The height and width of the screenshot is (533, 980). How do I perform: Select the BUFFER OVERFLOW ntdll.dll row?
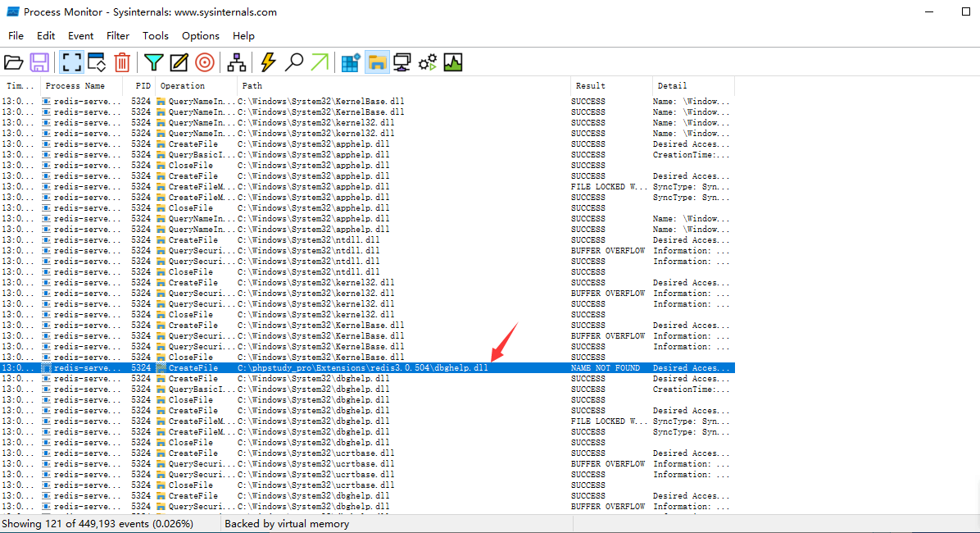coord(367,250)
